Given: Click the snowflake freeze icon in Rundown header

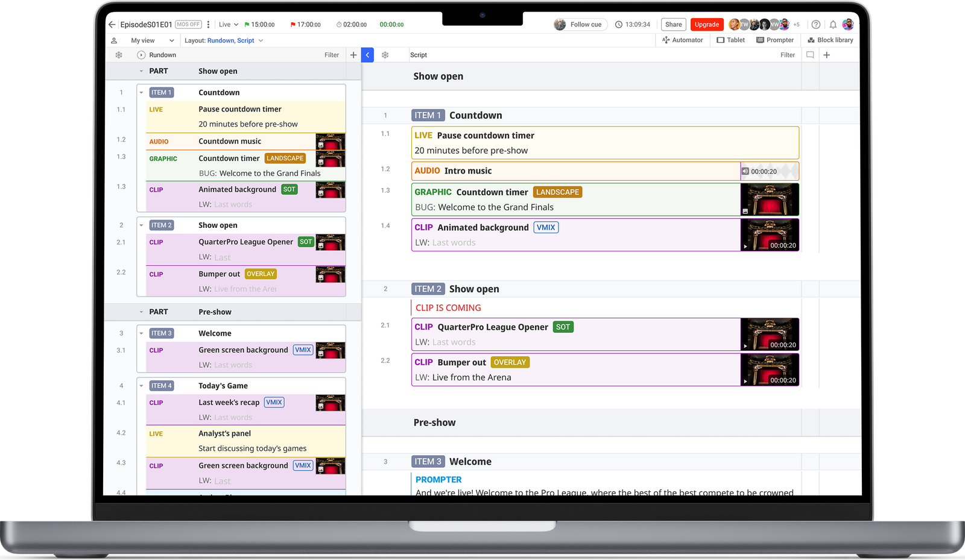Looking at the screenshot, I should [x=119, y=55].
